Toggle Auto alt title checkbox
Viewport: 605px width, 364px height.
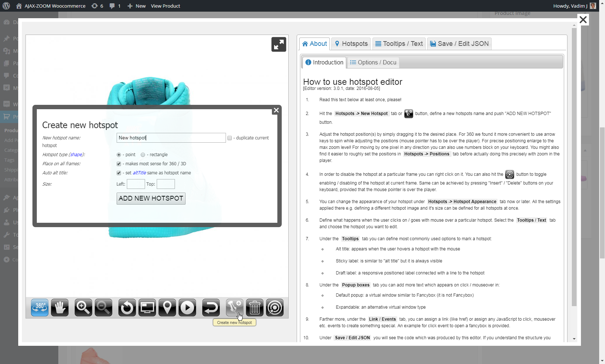click(119, 173)
